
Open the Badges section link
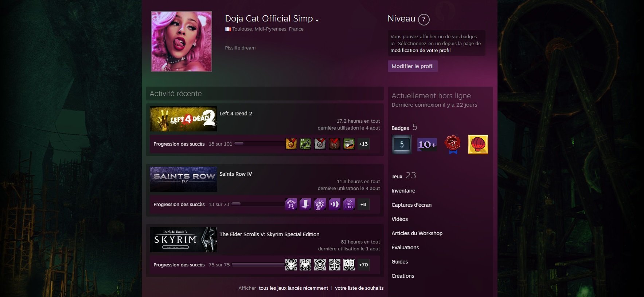point(404,127)
